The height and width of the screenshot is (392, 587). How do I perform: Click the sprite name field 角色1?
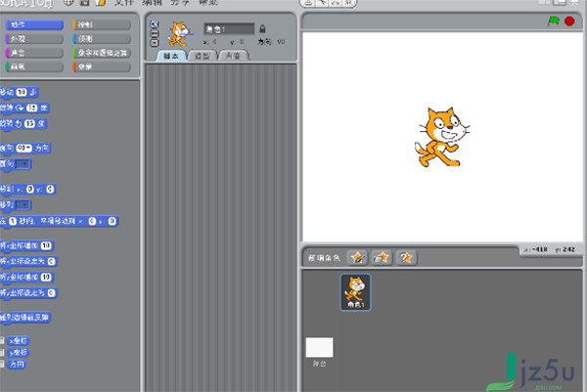pyautogui.click(x=229, y=28)
